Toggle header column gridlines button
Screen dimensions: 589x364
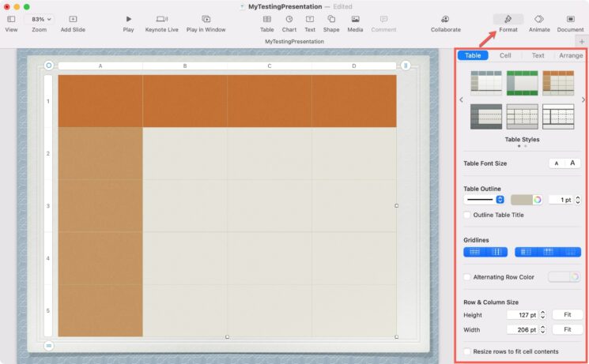pos(526,252)
